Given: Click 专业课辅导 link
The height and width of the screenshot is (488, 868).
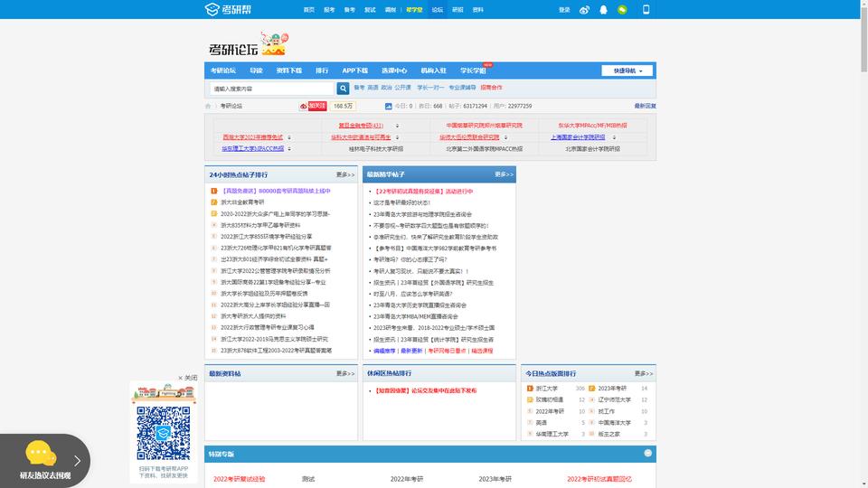Looking at the screenshot, I should [462, 88].
